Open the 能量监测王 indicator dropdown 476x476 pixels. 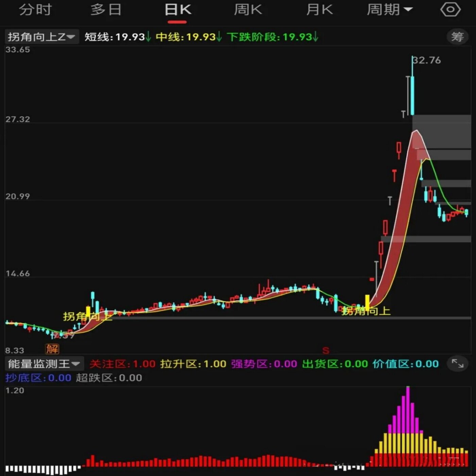pyautogui.click(x=45, y=364)
